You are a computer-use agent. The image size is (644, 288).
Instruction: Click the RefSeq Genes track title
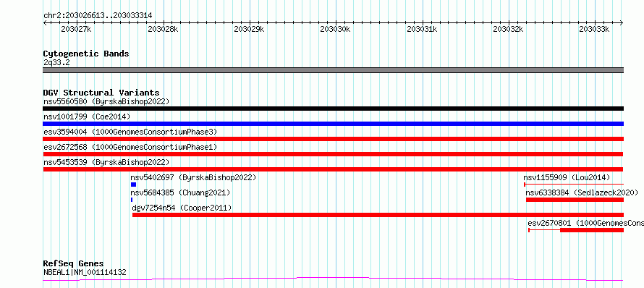[x=73, y=264]
